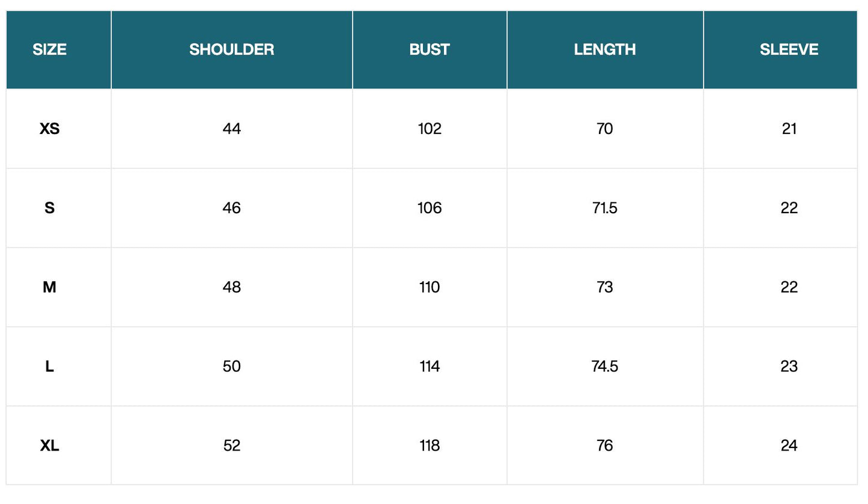Click the XS sleeve value 21

coord(788,129)
